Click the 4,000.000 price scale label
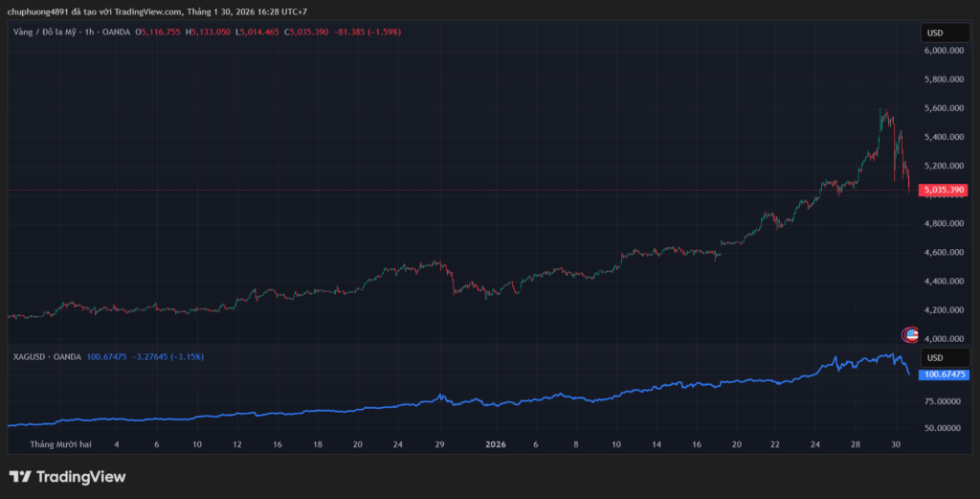The width and height of the screenshot is (980, 499). click(x=943, y=339)
